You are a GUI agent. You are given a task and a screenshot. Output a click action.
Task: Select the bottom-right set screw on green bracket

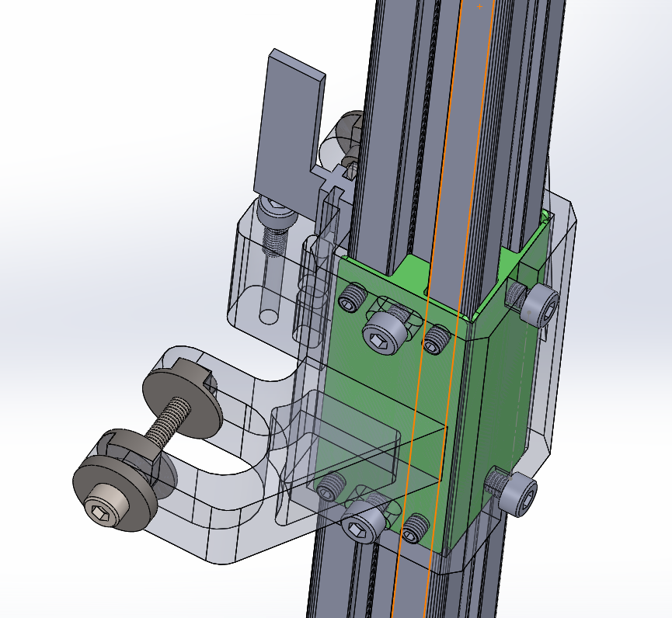416,528
